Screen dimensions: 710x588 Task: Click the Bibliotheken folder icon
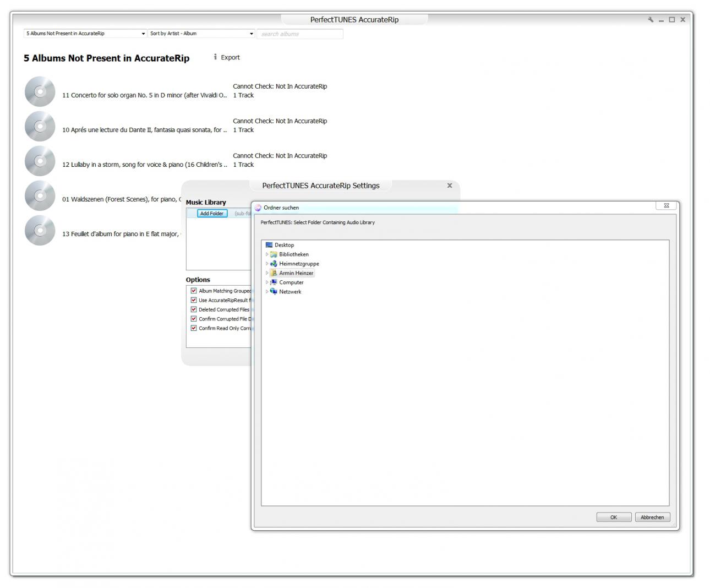274,254
